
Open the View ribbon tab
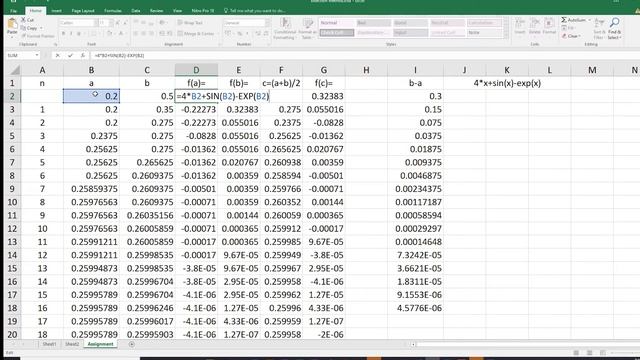(x=178, y=11)
